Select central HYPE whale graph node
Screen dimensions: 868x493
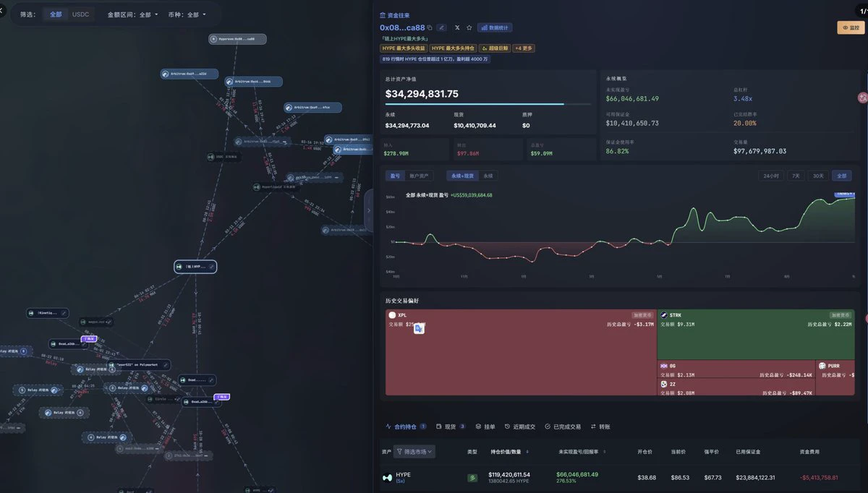195,267
